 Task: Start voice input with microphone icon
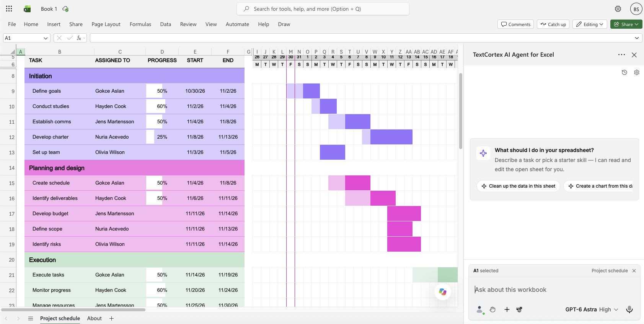629,309
